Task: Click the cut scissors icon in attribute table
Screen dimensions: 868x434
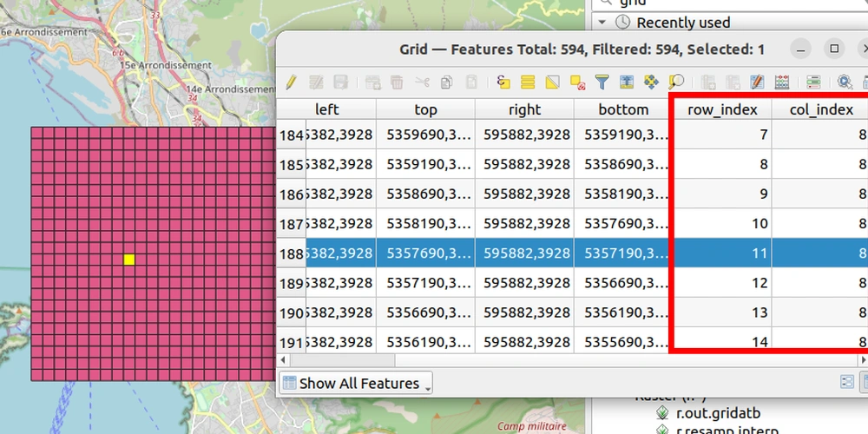Action: (422, 82)
